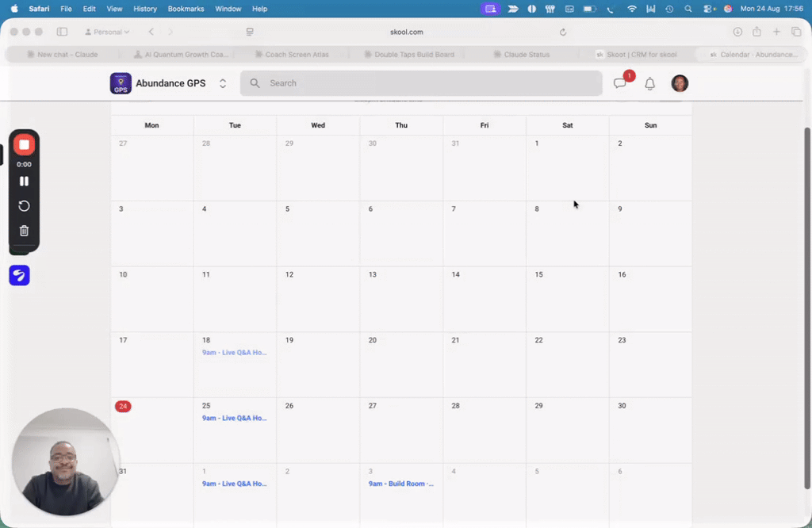Open the Live Q&A event on 25th
The image size is (812, 528).
234,419
